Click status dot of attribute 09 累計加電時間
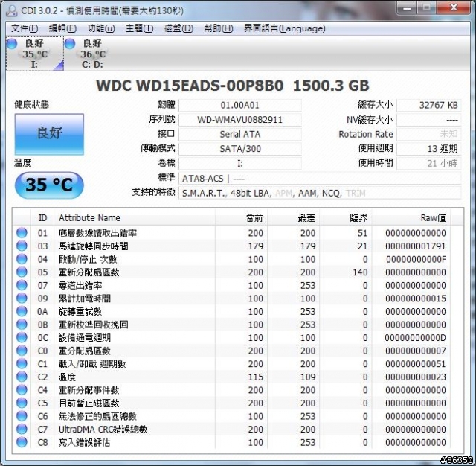476x466 pixels. (x=22, y=298)
